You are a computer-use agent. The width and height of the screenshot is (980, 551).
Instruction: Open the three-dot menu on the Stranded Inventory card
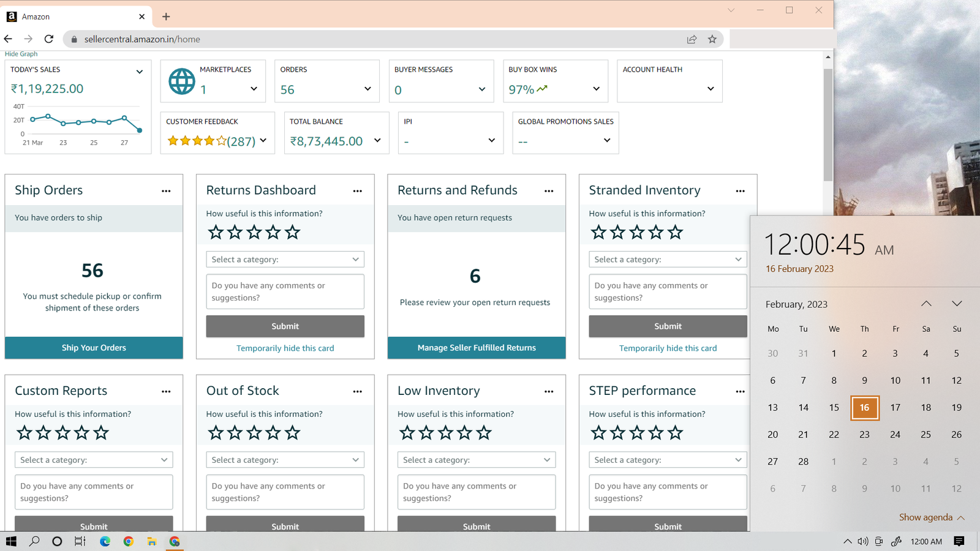click(x=740, y=191)
